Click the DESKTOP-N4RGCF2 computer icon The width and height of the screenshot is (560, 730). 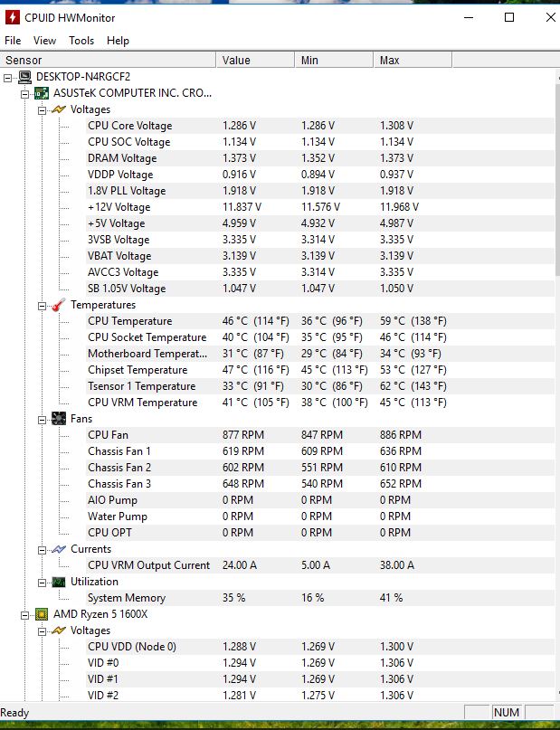[24, 77]
